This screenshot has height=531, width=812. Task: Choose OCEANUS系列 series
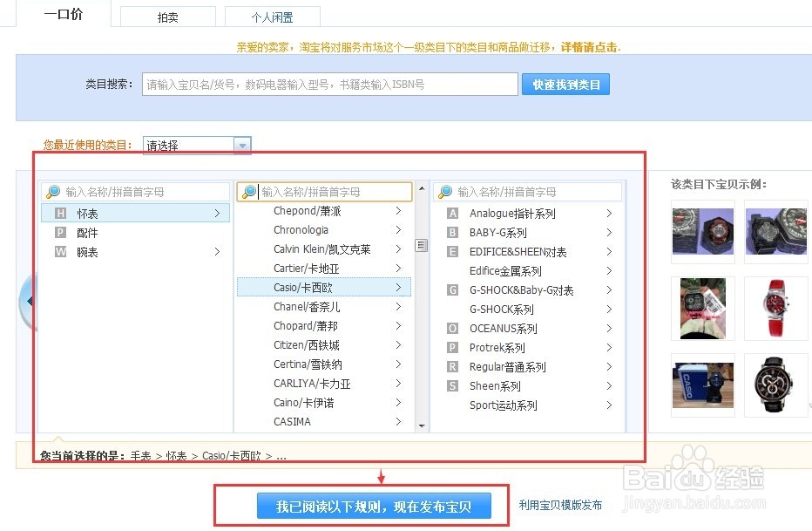tap(528, 329)
